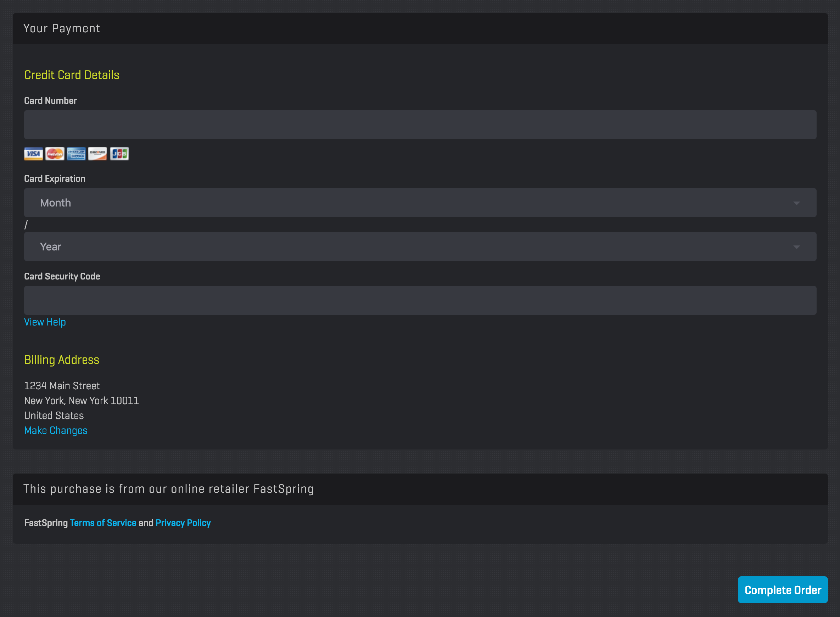Click the American Express card icon
This screenshot has height=617, width=840.
pos(76,153)
